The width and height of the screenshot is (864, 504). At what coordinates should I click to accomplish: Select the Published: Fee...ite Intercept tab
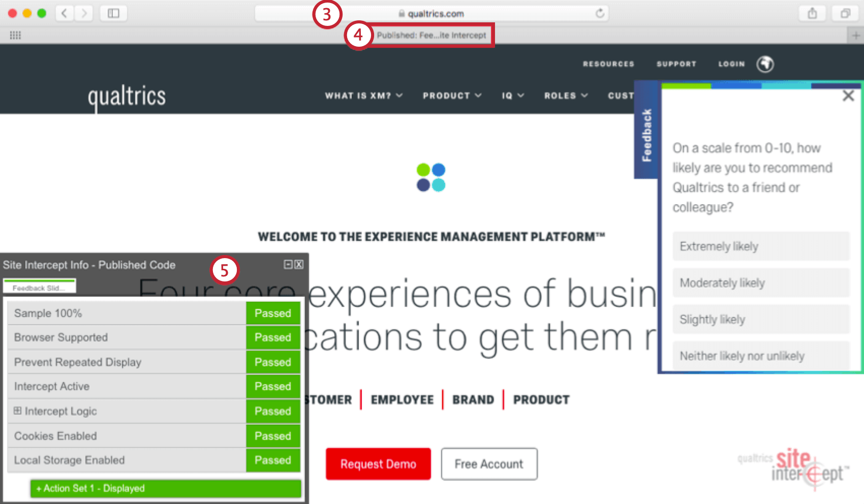(431, 35)
